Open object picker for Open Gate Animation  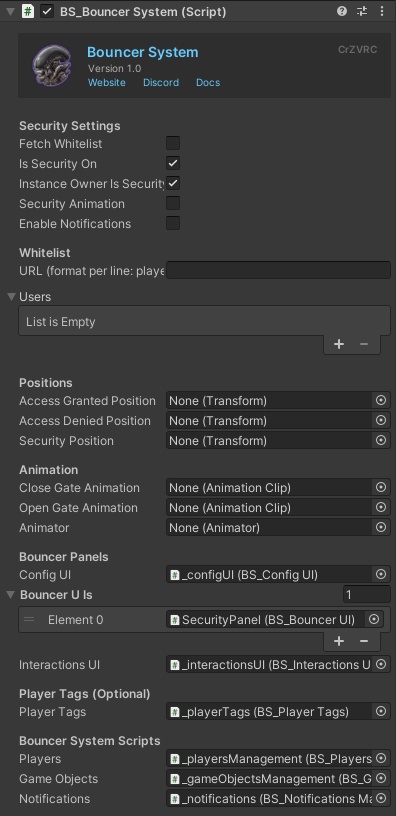(381, 507)
